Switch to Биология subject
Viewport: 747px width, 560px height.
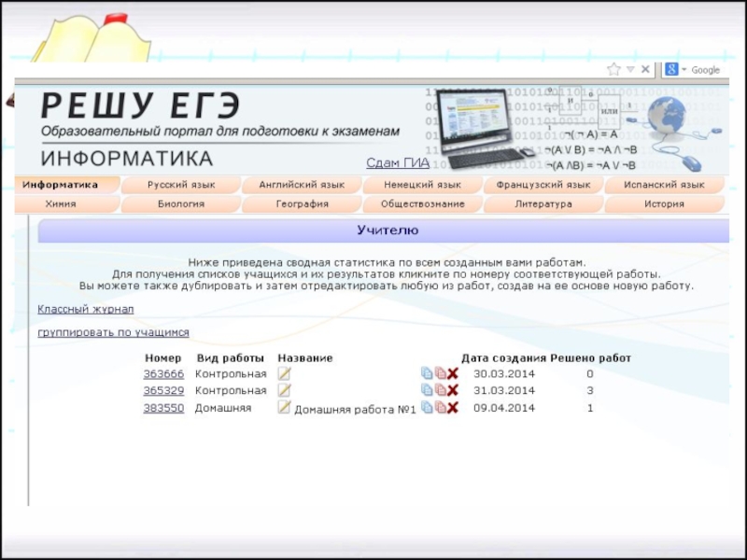pos(181,203)
